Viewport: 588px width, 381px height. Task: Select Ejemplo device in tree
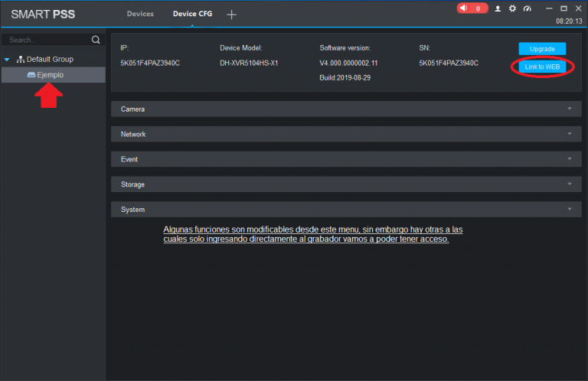[x=54, y=75]
